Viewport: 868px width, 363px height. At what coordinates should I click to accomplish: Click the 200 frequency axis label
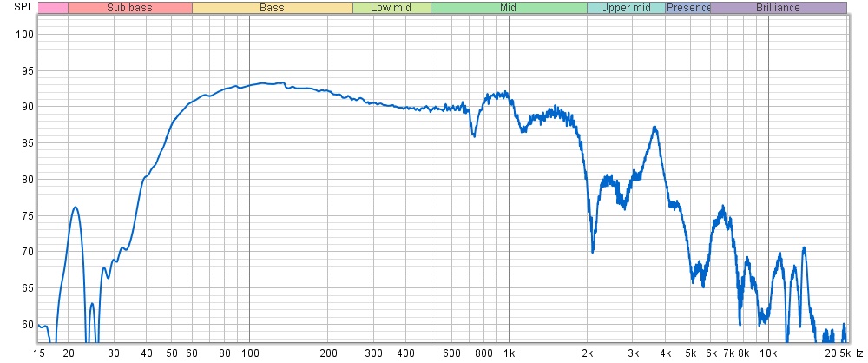328,353
